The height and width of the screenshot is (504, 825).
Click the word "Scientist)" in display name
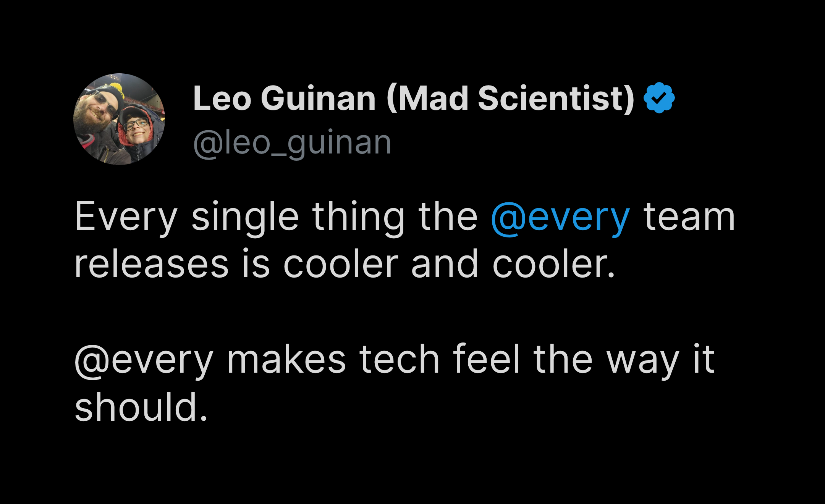[x=556, y=99]
